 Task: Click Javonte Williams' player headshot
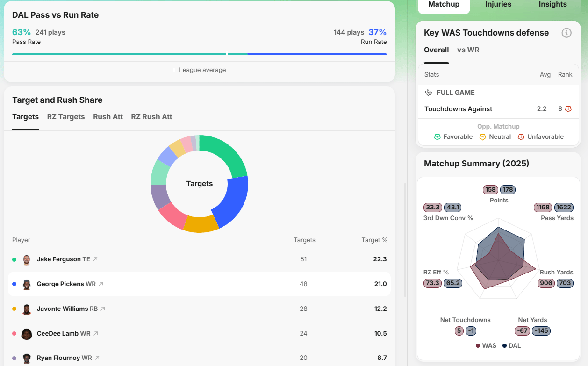(x=27, y=309)
